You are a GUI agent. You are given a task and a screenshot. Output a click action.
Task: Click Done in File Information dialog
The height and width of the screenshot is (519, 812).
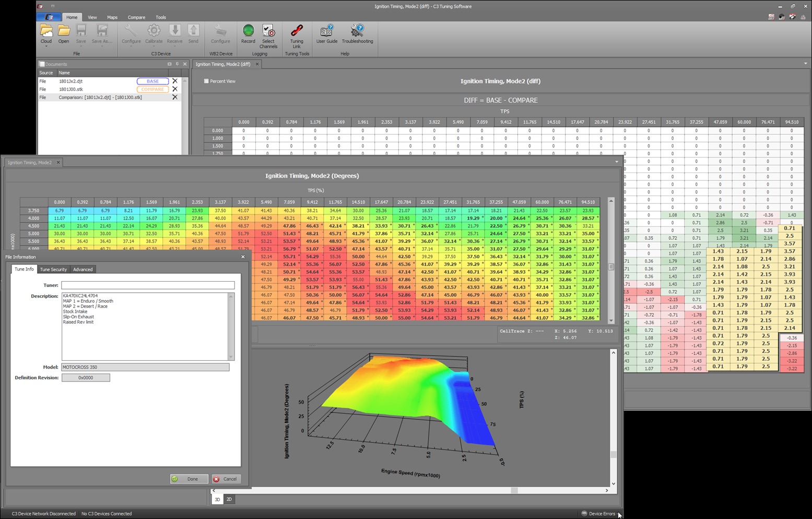tap(189, 479)
